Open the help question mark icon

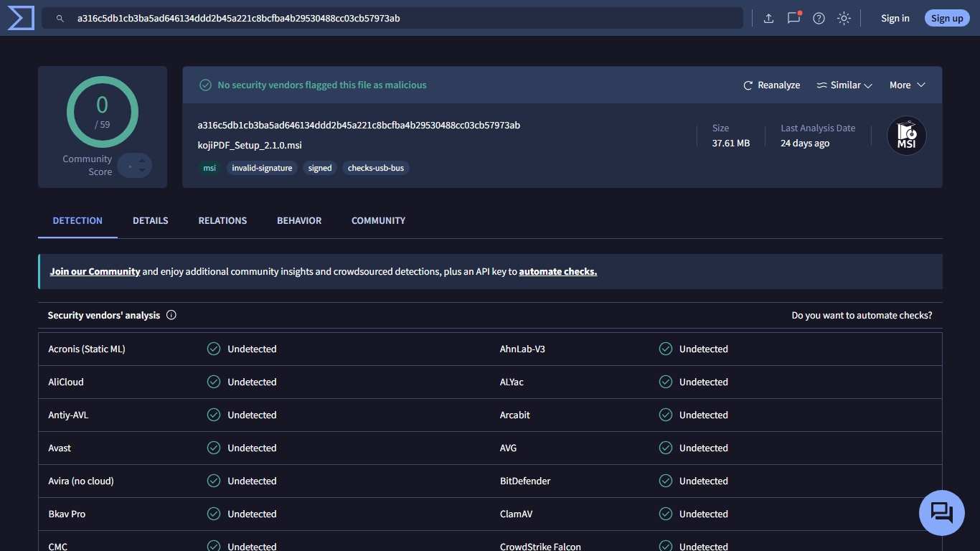[819, 19]
